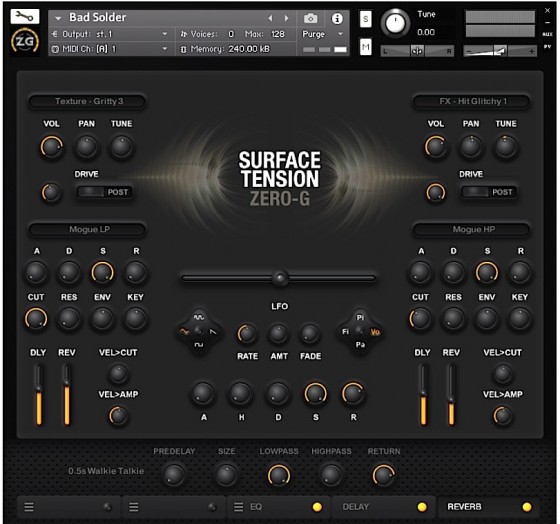Click the left REV send slider
The height and width of the screenshot is (524, 560).
pos(66,395)
